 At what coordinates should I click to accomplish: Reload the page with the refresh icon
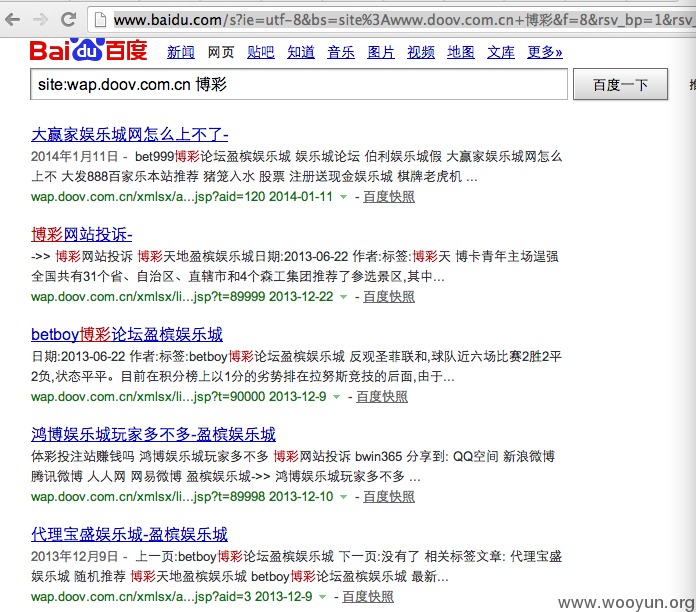[x=68, y=20]
